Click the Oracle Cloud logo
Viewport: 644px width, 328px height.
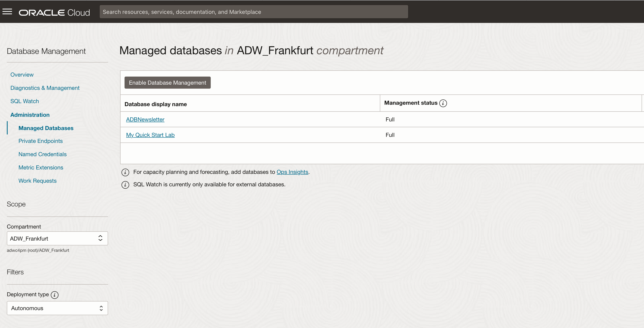tap(54, 12)
